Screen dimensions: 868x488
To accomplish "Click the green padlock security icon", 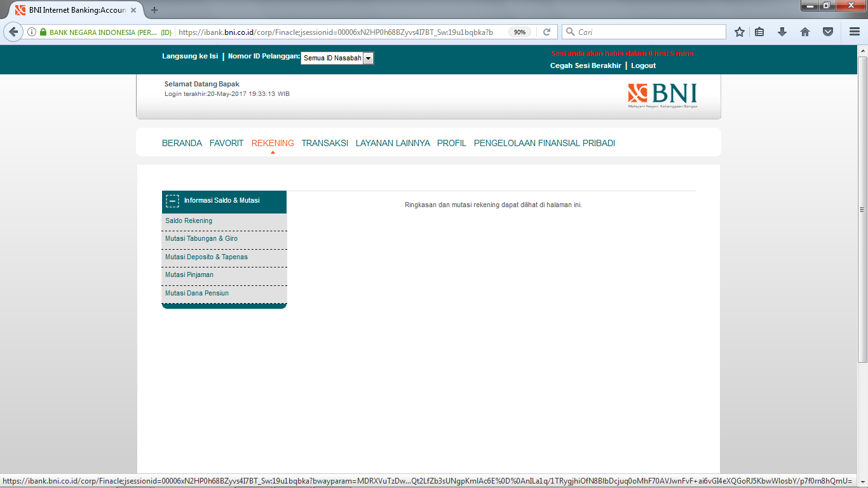I will [43, 32].
